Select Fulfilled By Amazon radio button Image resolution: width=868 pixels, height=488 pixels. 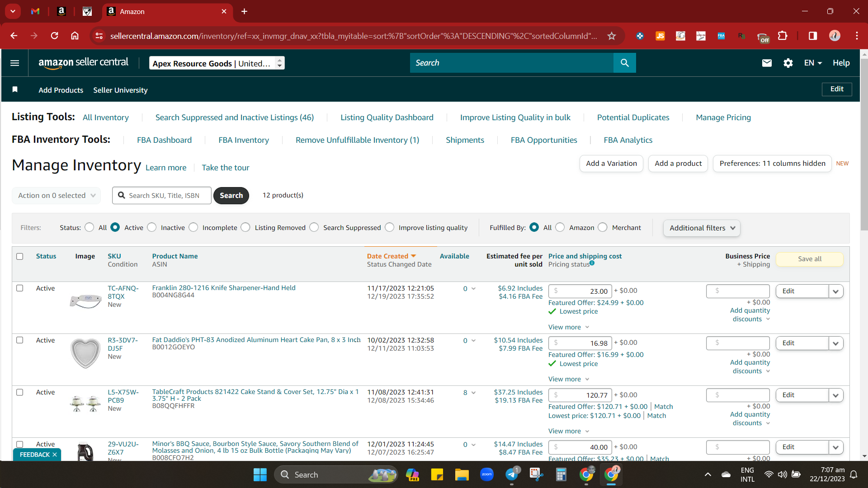point(560,227)
